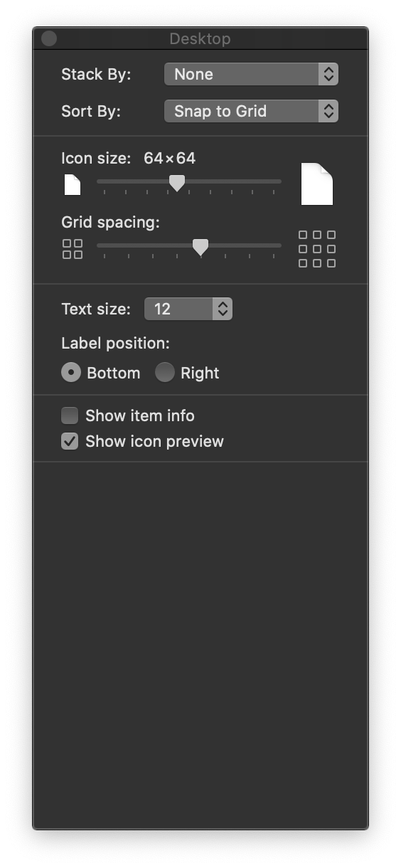Click the Icon size slider thumb
Screen dimensions: 401x868
coord(177,183)
